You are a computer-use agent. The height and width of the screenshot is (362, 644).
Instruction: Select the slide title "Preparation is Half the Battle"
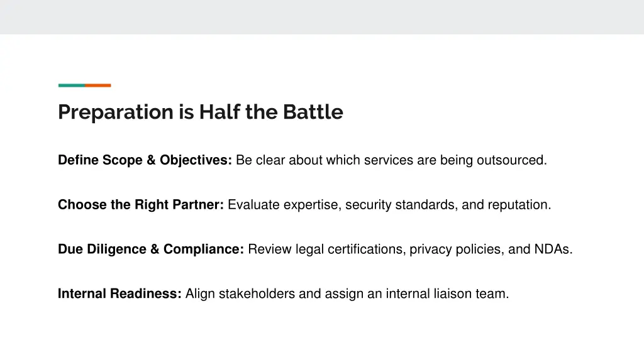(201, 112)
